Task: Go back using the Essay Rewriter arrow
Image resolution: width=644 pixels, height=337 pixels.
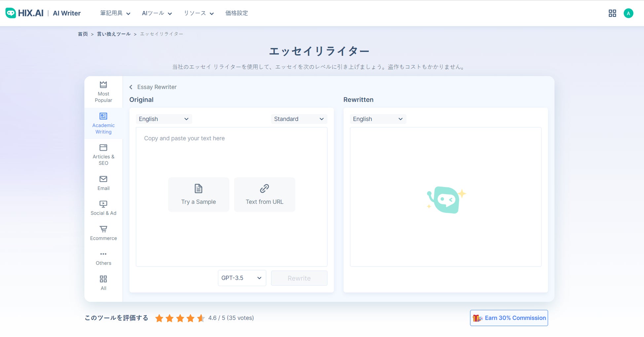Action: point(131,87)
